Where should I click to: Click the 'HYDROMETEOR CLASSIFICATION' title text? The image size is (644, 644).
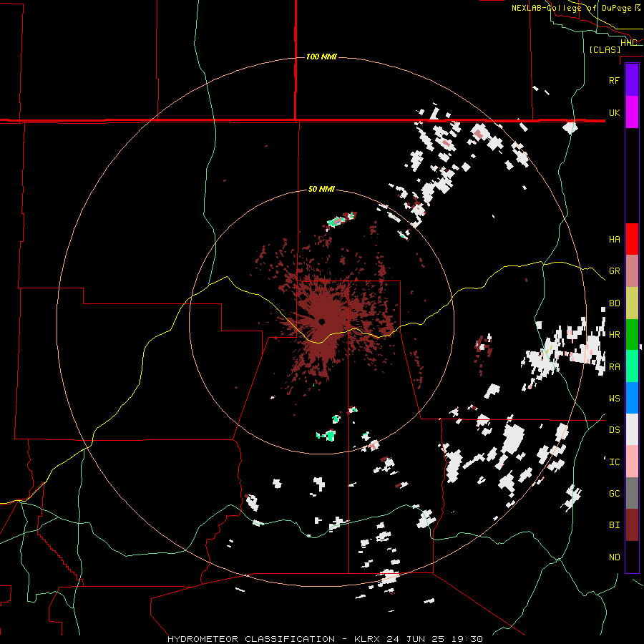tap(251, 639)
